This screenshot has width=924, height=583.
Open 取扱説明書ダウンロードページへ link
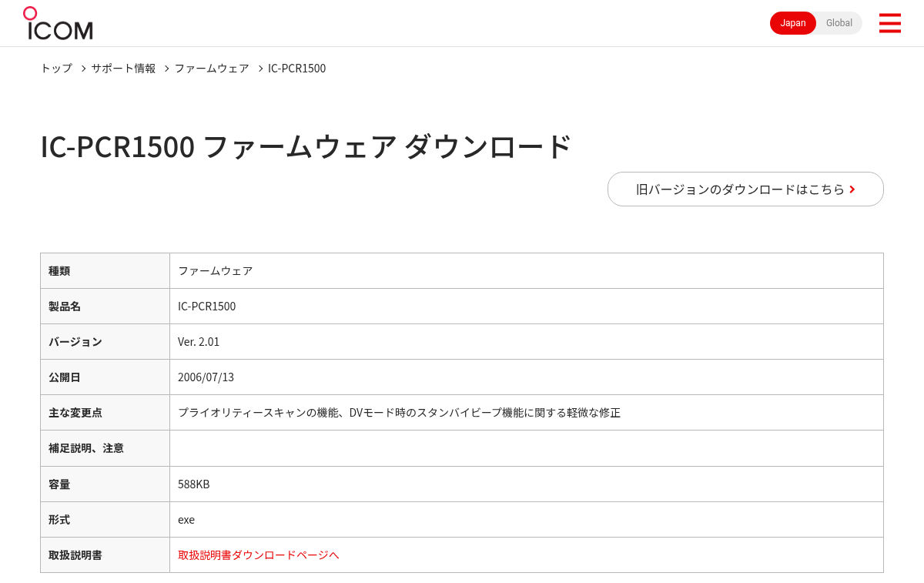coord(258,555)
